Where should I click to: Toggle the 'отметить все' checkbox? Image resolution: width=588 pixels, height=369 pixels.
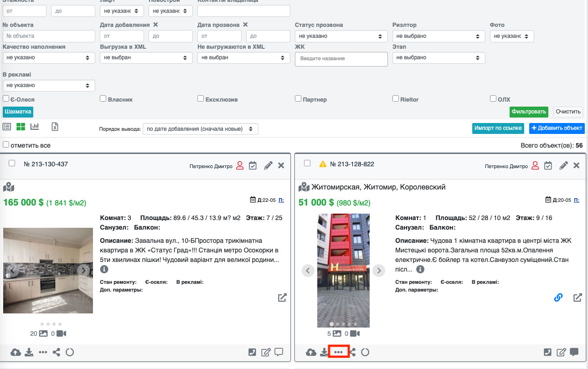coord(6,145)
